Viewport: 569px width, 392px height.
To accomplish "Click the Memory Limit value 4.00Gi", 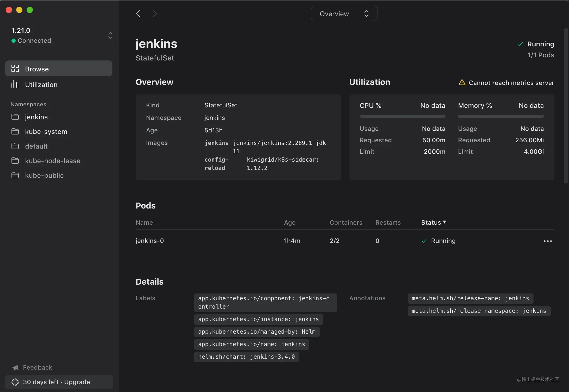I will point(534,152).
